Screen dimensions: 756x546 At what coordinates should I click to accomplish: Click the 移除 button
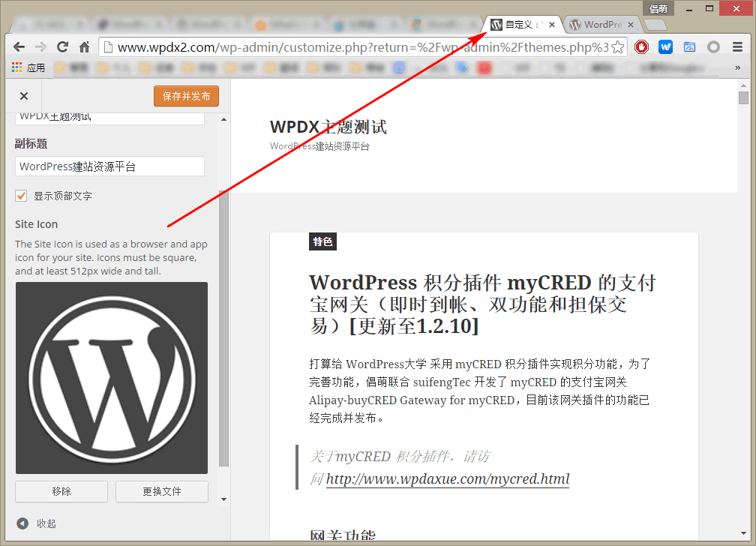tap(61, 491)
